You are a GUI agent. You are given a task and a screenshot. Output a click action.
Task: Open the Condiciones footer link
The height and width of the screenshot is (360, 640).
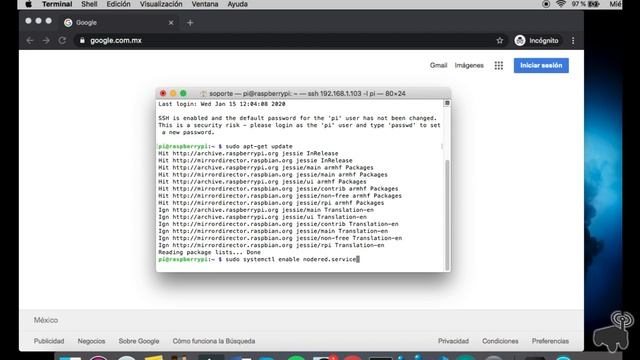[500, 341]
